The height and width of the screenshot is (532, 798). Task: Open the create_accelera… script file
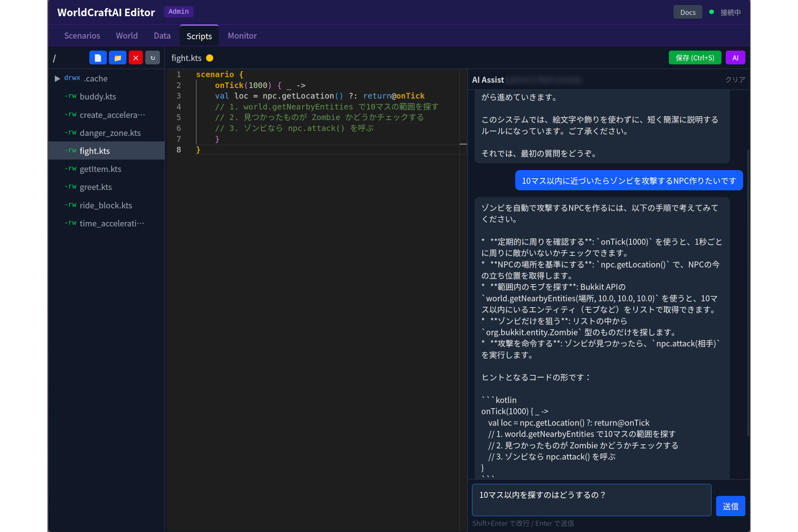click(107, 115)
